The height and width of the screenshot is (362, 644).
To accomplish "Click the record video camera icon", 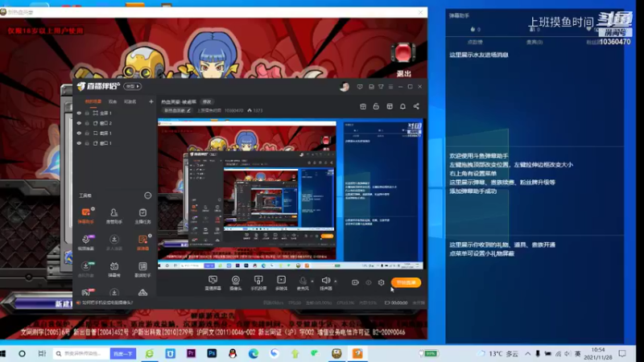I will pos(355,282).
